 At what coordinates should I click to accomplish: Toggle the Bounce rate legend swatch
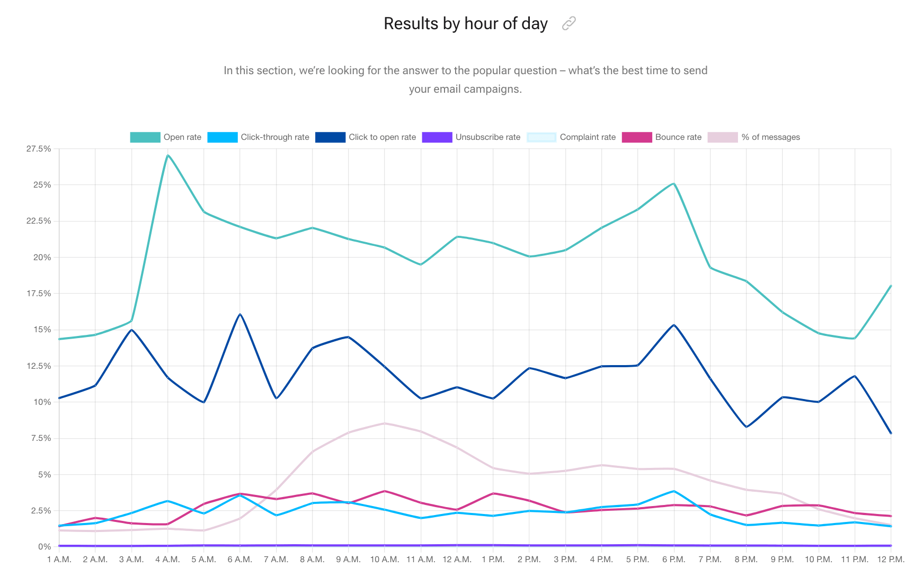[637, 137]
